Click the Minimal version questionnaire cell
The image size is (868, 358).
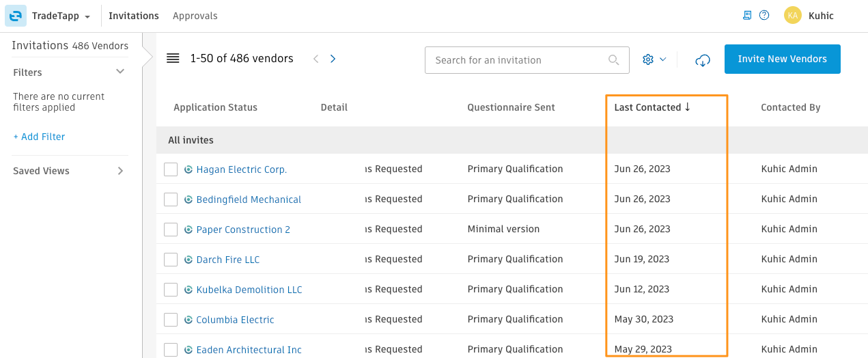[503, 229]
